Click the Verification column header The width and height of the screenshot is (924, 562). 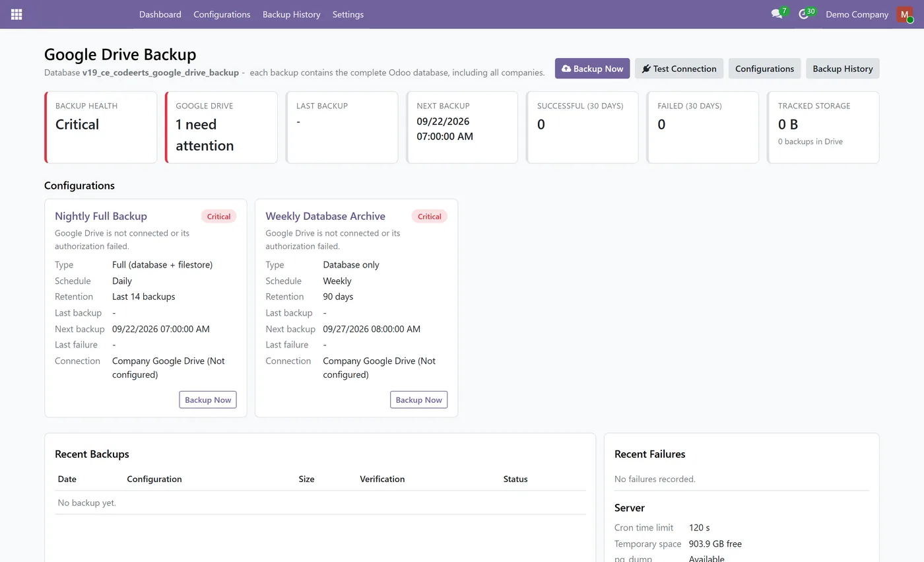click(382, 479)
